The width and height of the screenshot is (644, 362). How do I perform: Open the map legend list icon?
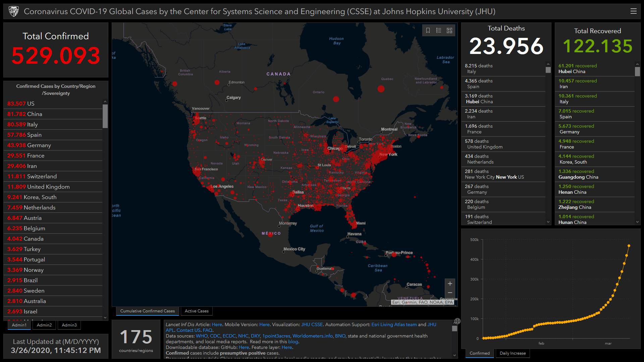[x=439, y=31]
